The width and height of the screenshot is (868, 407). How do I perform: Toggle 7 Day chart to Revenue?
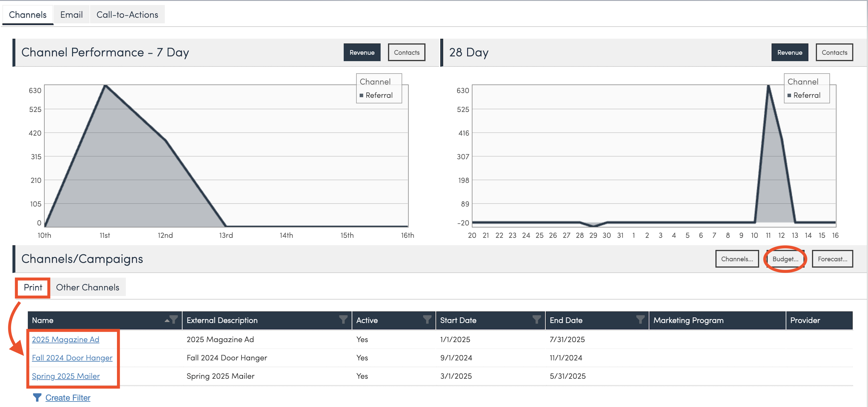coord(362,52)
